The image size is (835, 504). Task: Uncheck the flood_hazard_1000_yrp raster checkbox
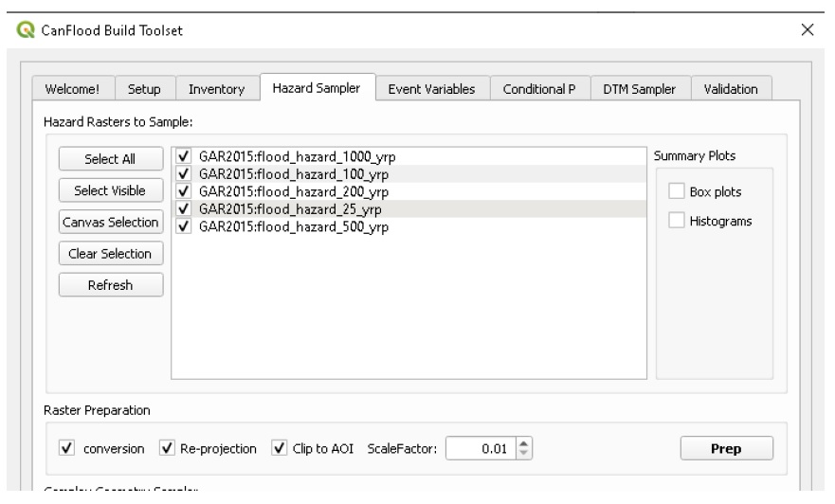[184, 156]
